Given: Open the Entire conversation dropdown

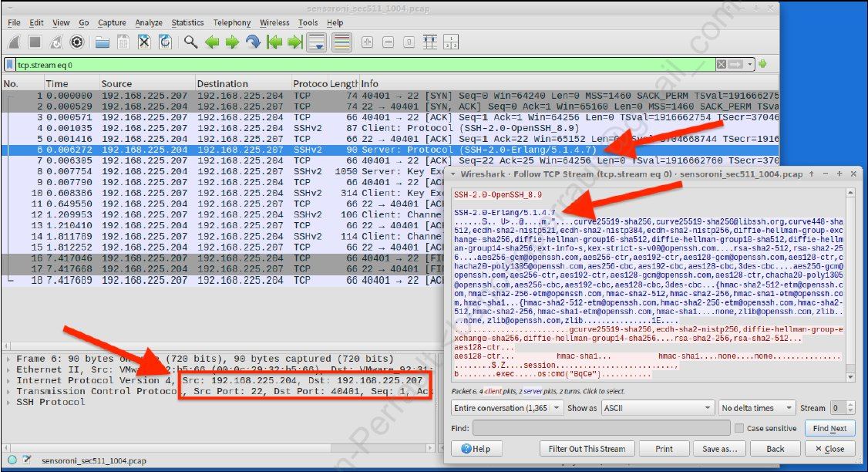Looking at the screenshot, I should (x=507, y=408).
